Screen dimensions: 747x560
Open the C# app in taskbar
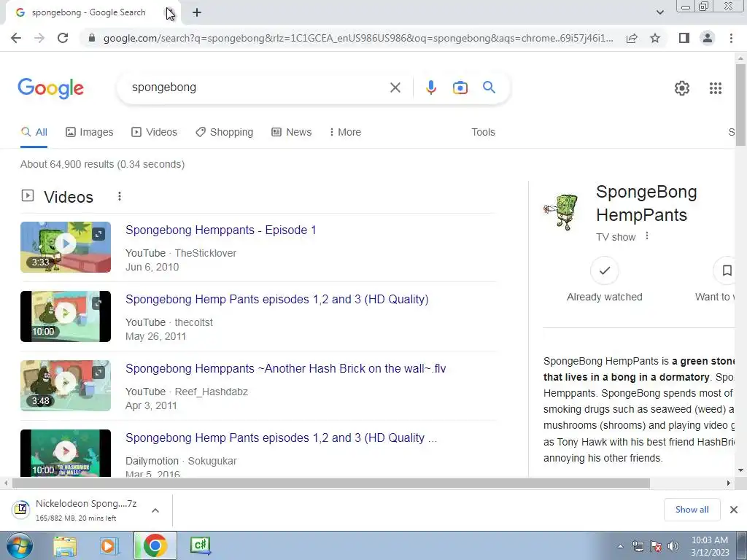point(200,545)
